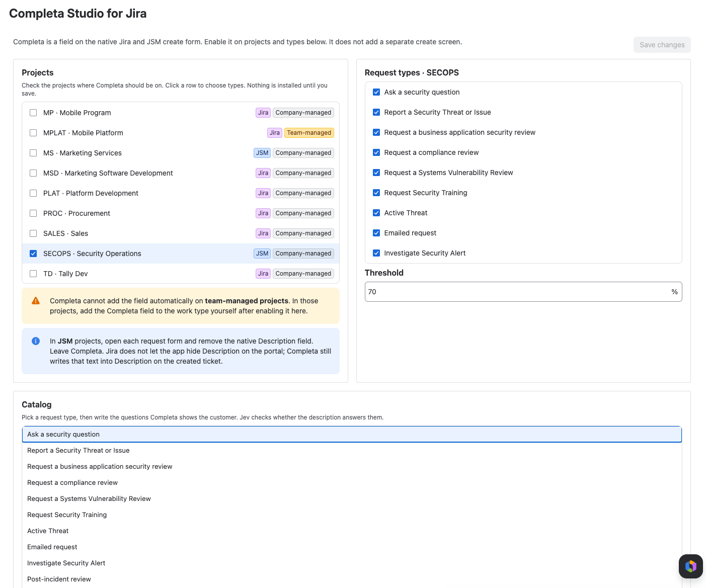Click the Team-managed tag on MPLAT
The width and height of the screenshot is (706, 588).
tap(309, 133)
